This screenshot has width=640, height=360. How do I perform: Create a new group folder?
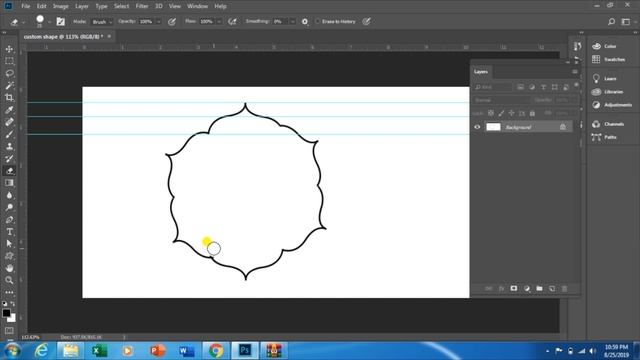click(539, 289)
